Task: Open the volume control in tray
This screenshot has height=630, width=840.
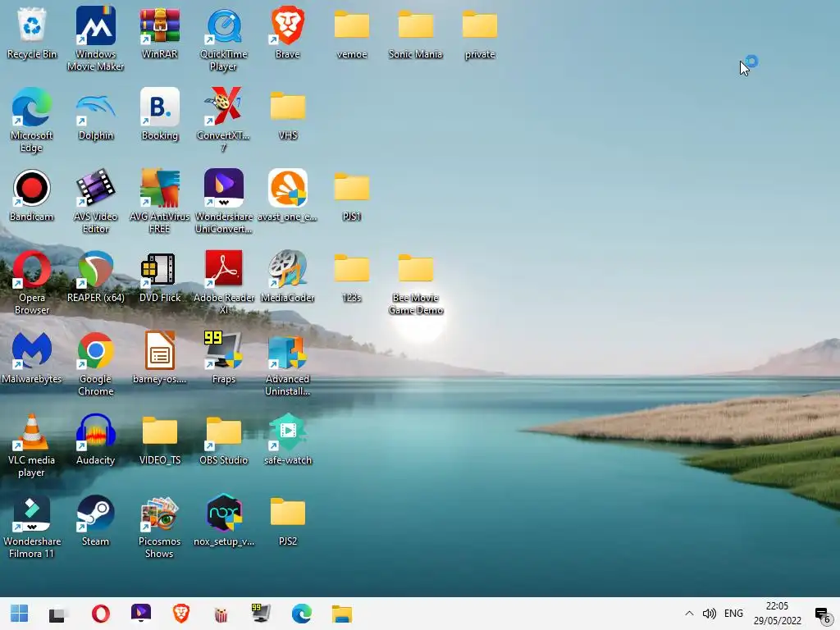Action: tap(710, 614)
